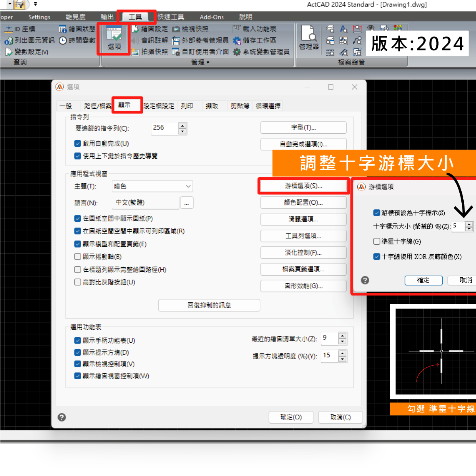
Task: Increase 要追蹤的指令列 value with up arrow
Action: (x=182, y=125)
